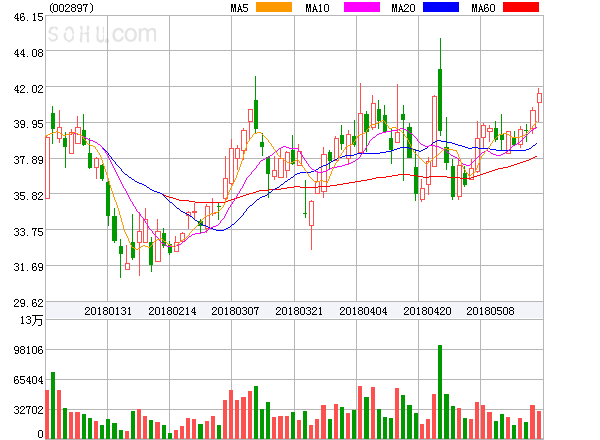This screenshot has width=600, height=440.
Task: Click the 65404 volume axis label
Action: [x=28, y=380]
